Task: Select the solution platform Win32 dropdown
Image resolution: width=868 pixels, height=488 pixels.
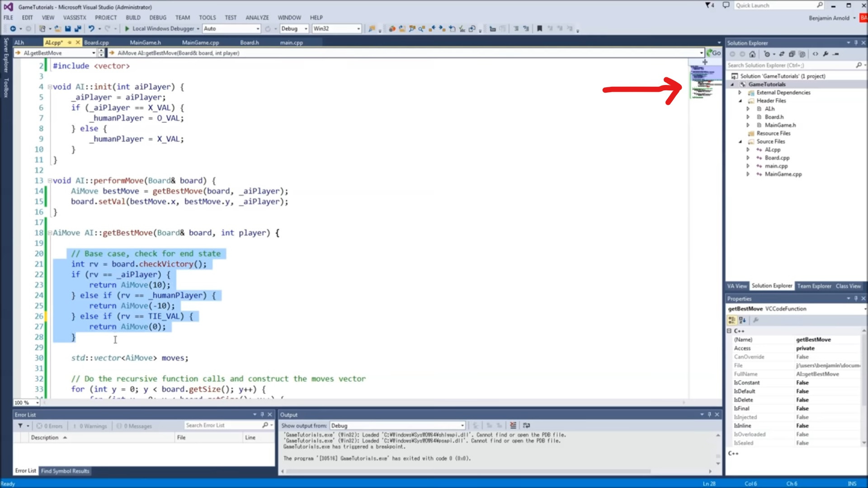Action: click(335, 28)
